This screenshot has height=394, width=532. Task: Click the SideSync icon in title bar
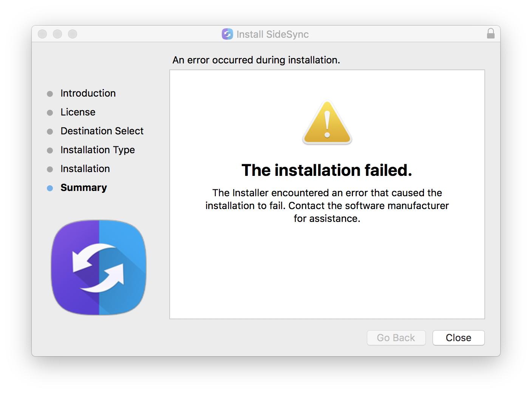pos(227,34)
